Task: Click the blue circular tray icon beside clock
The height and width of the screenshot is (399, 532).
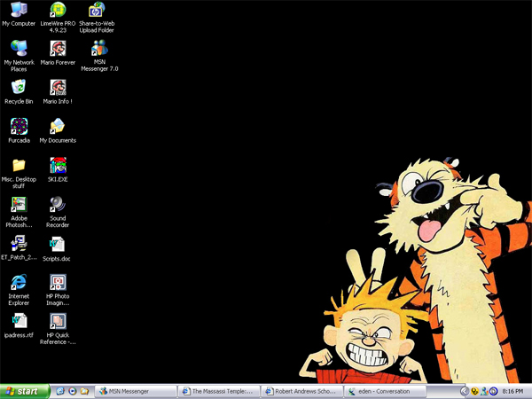Action: [493, 391]
